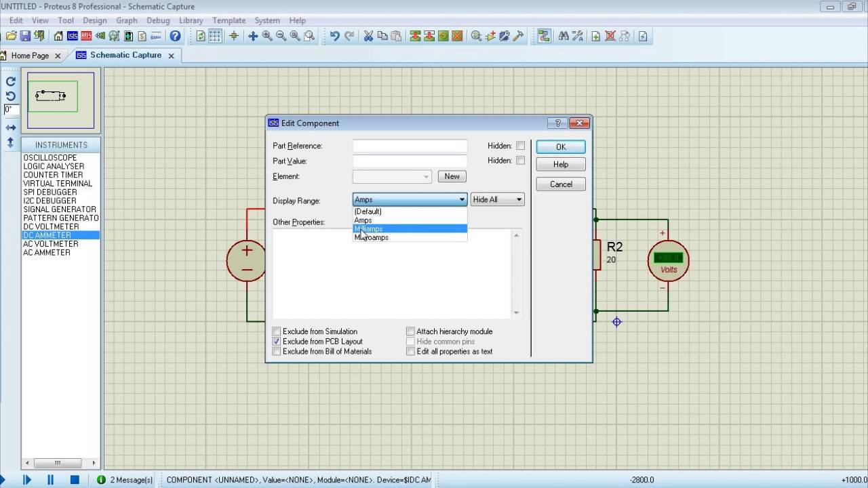Click the dialog question mark help icon
The height and width of the screenshot is (488, 868).
(557, 123)
